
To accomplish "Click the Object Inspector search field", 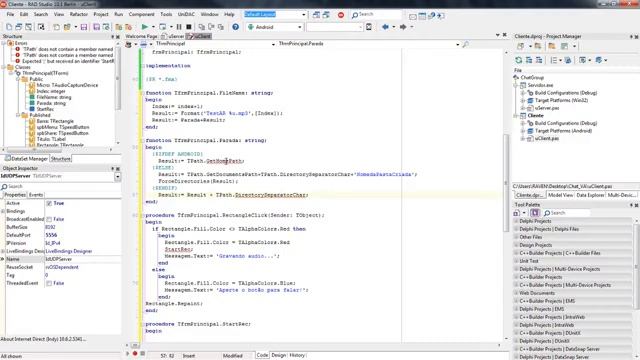I will pos(60,187).
